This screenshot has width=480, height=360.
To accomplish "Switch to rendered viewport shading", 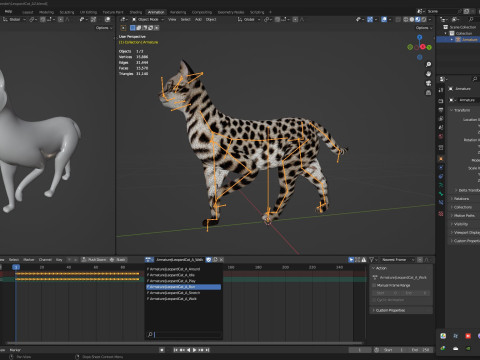I will (x=424, y=20).
